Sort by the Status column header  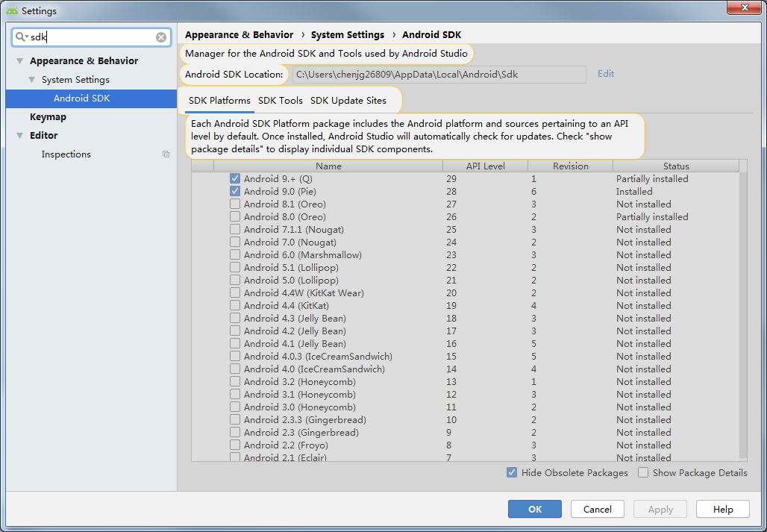click(x=676, y=166)
